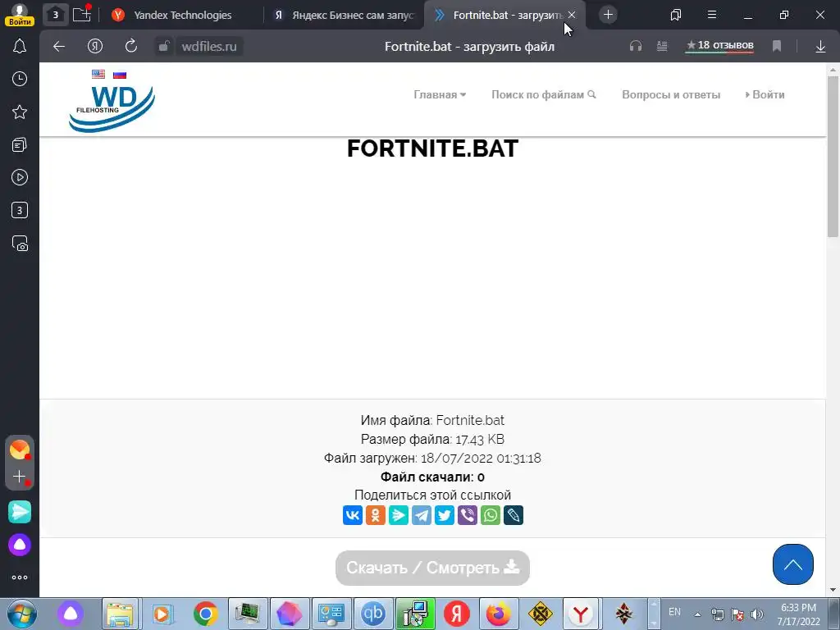This screenshot has width=840, height=630.
Task: Share via dark pen/LiveJournal icon
Action: (514, 515)
